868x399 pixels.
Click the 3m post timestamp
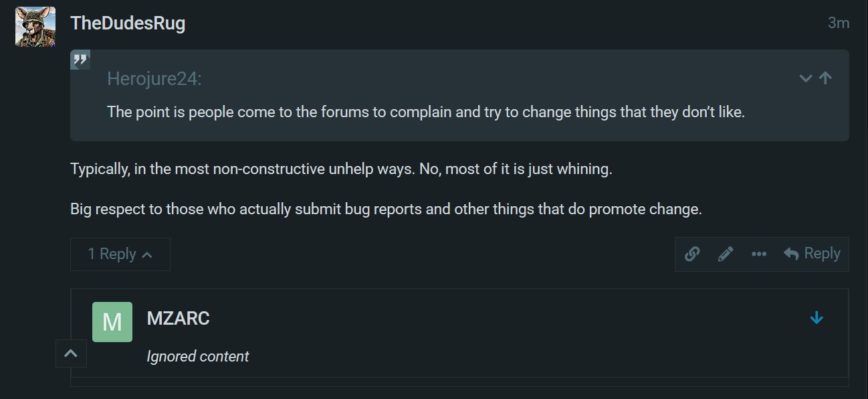838,23
